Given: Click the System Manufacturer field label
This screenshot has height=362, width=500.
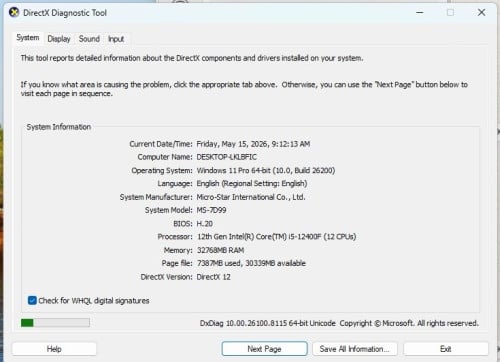Looking at the screenshot, I should pyautogui.click(x=156, y=197).
